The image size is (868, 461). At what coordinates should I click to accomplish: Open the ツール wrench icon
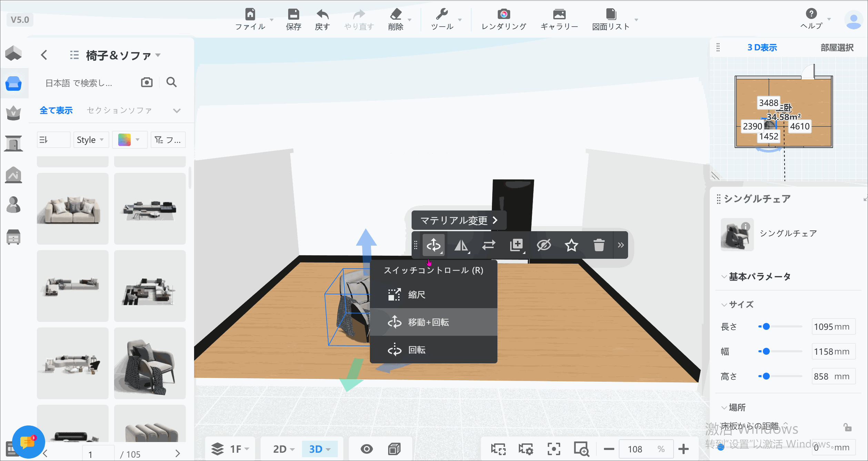point(442,14)
